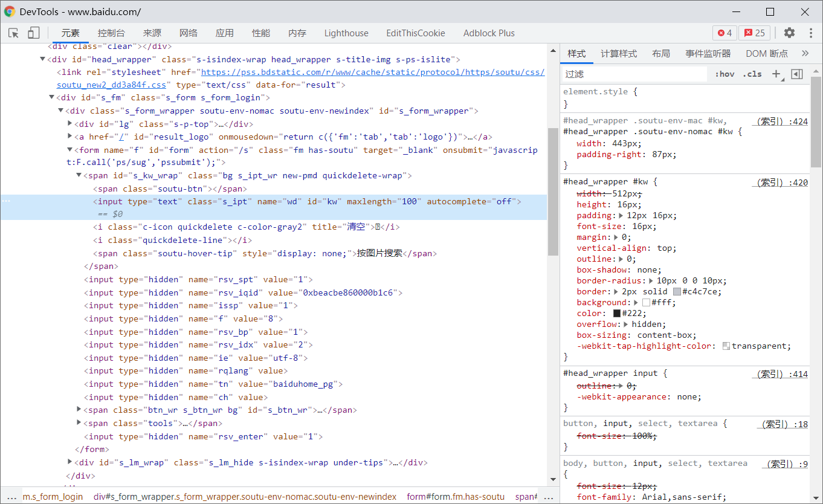Expand the div id="lg" node

pyautogui.click(x=70, y=124)
